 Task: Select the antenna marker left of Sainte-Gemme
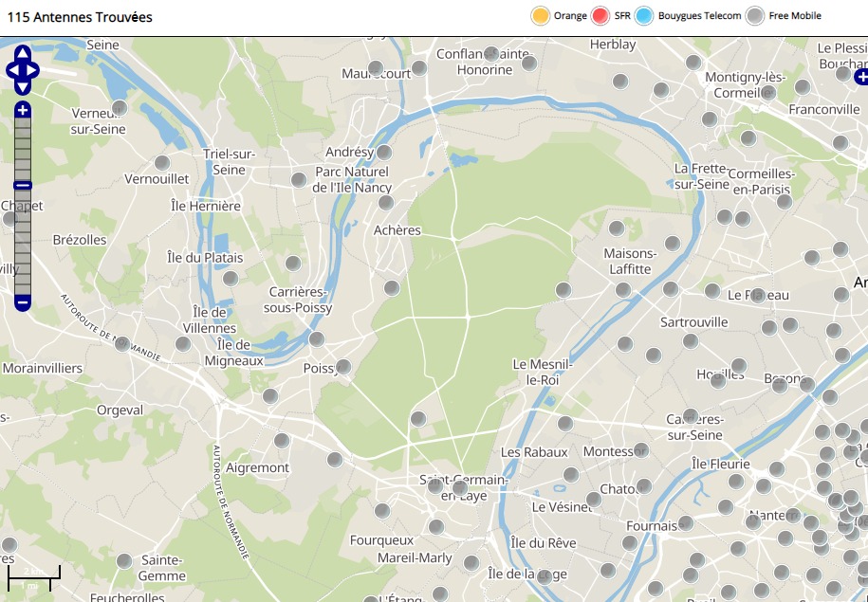click(124, 560)
